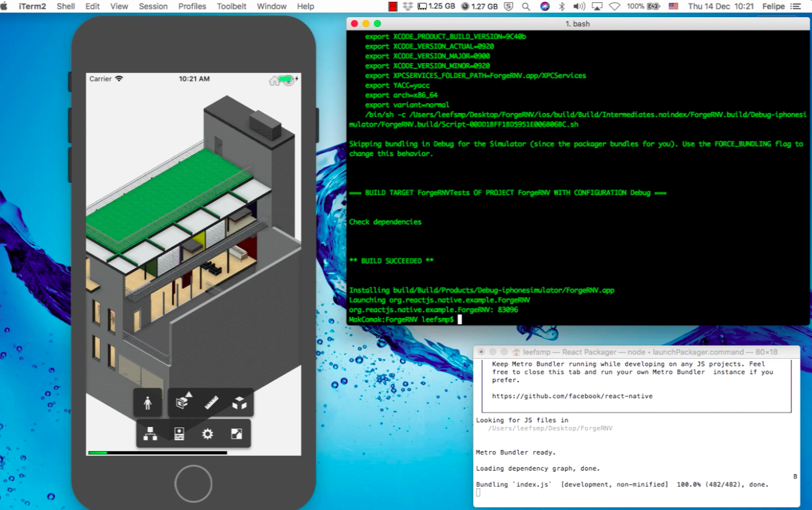
Task: Open the volume control icon
Action: [579, 6]
